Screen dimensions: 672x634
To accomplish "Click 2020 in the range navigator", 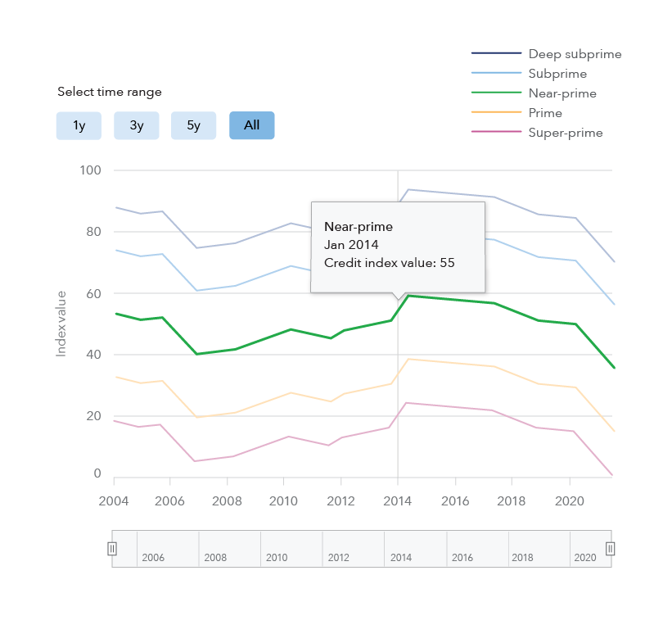I will [585, 558].
